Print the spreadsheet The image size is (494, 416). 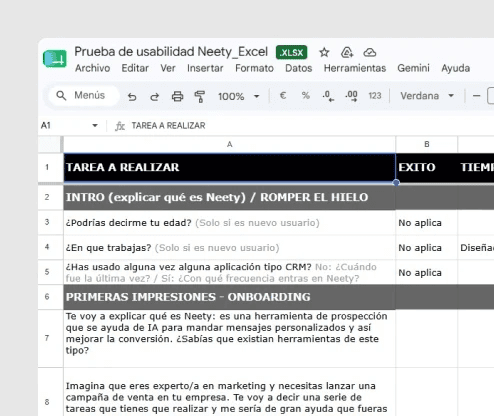click(x=177, y=97)
